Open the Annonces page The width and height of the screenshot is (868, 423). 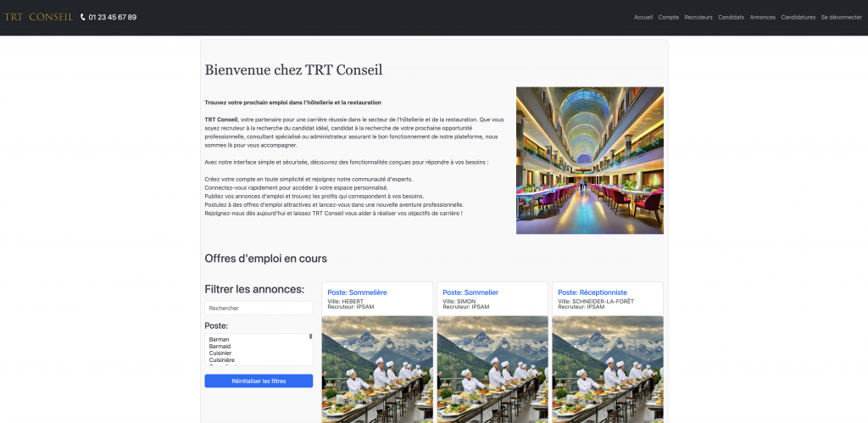coord(763,17)
